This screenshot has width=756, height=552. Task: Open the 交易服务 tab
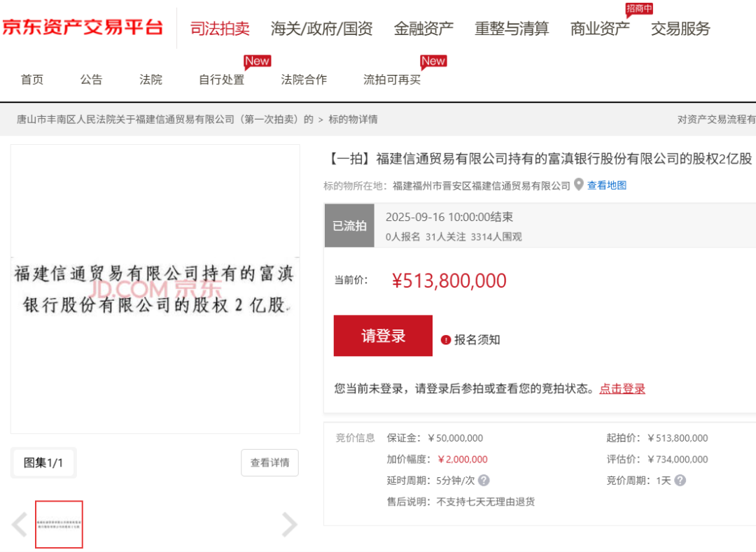pyautogui.click(x=681, y=29)
